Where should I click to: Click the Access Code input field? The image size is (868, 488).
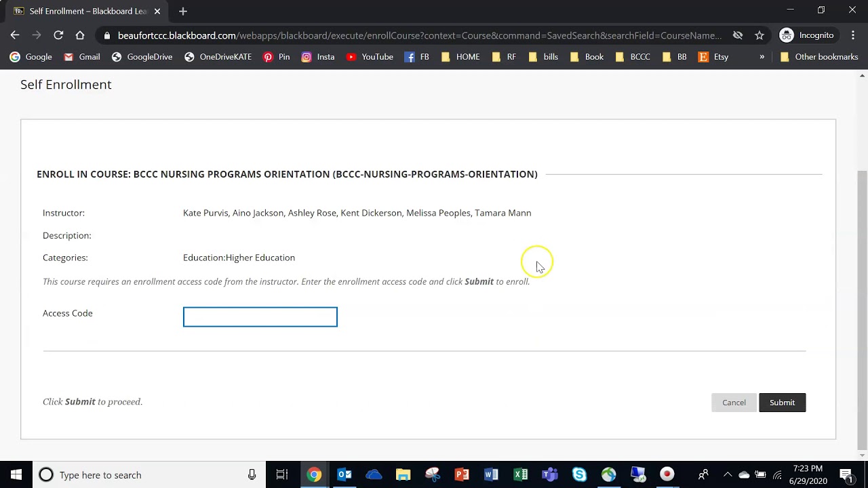(x=260, y=317)
